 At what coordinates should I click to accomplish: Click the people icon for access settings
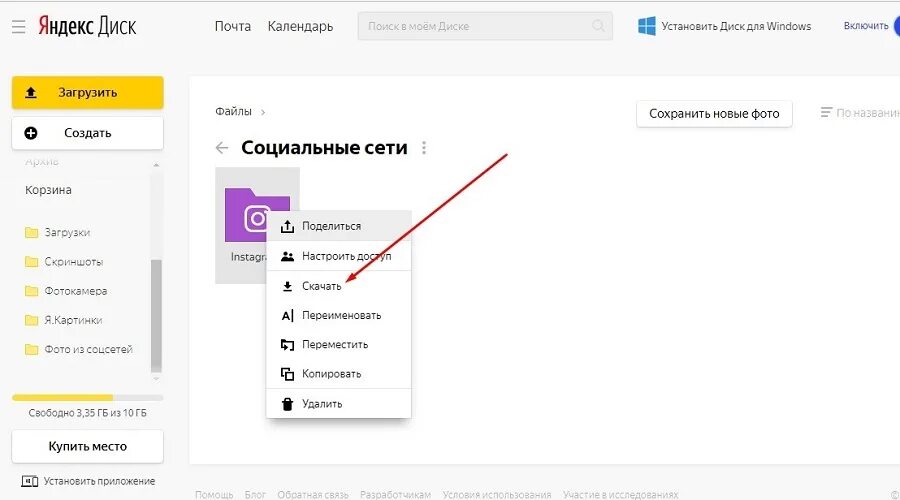click(x=288, y=256)
